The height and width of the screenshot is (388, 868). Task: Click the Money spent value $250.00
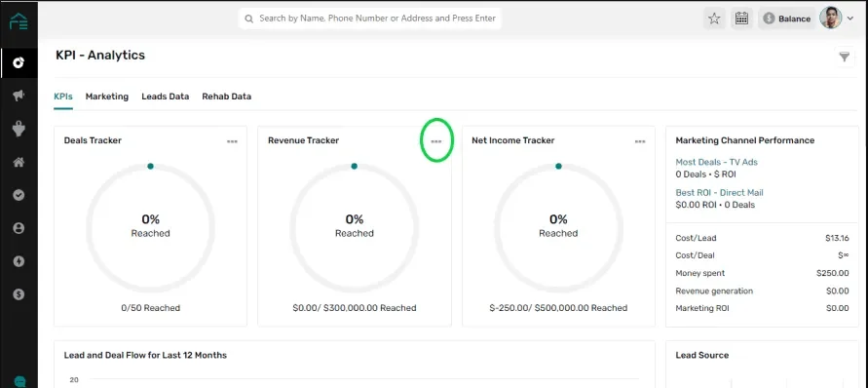[833, 273]
